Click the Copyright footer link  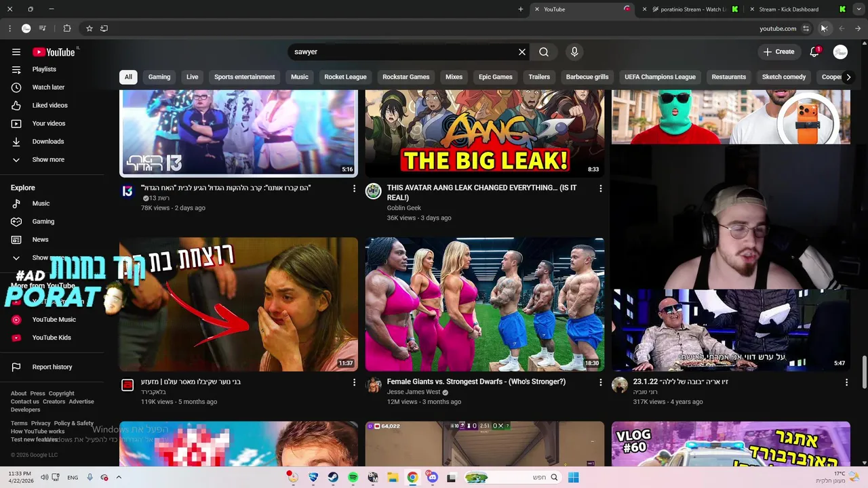[x=61, y=394]
